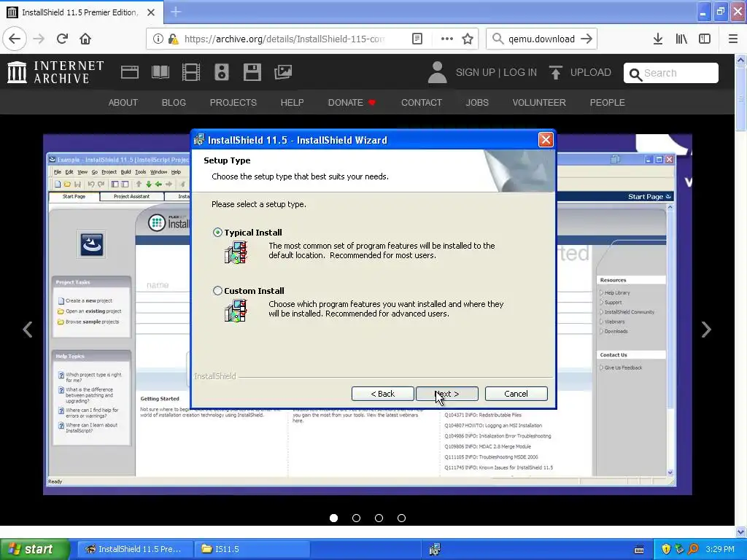This screenshot has height=560, width=747.
Task: Close the InstallShield 11.5 browser tab
Action: click(x=151, y=12)
